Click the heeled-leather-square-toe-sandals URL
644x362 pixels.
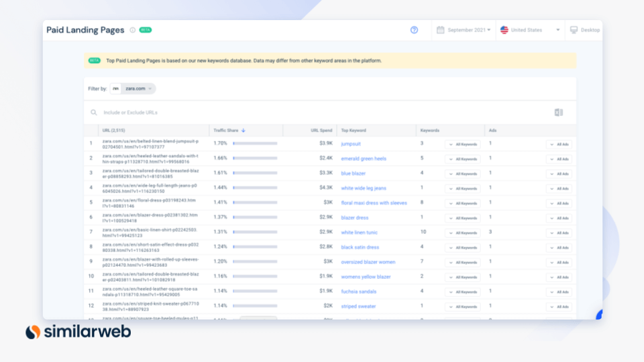(x=150, y=292)
